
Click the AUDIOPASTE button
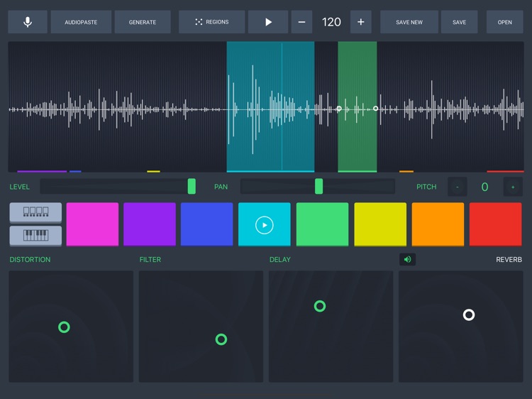point(81,22)
